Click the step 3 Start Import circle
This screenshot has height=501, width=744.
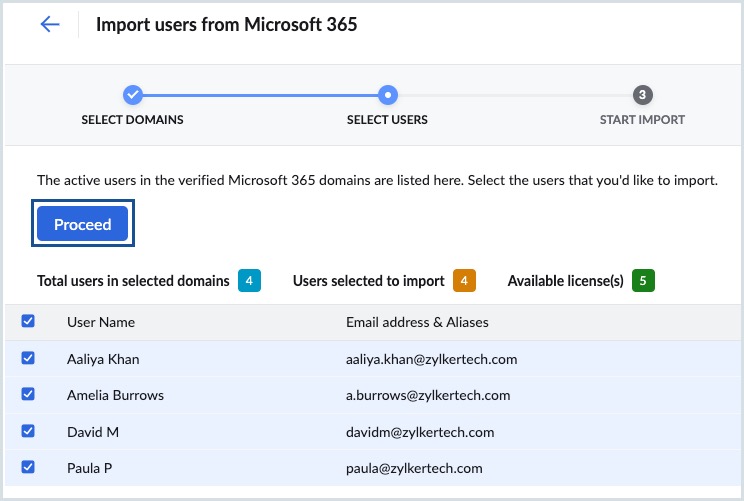tap(642, 95)
